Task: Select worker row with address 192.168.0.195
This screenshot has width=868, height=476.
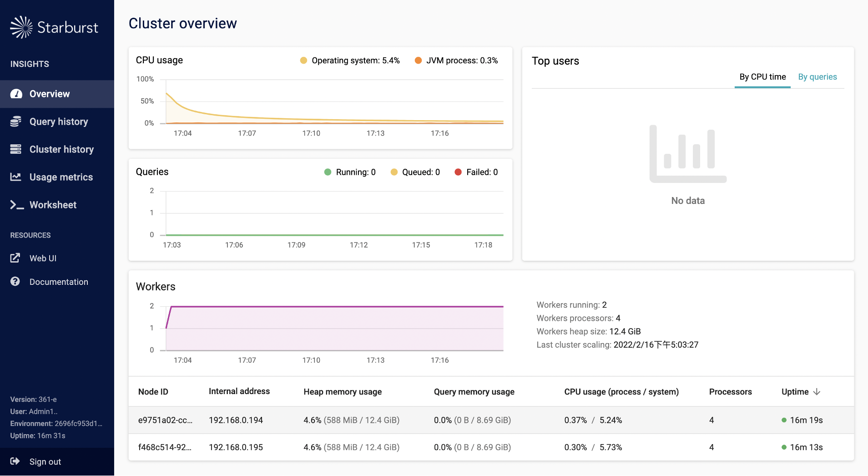Action: point(236,447)
